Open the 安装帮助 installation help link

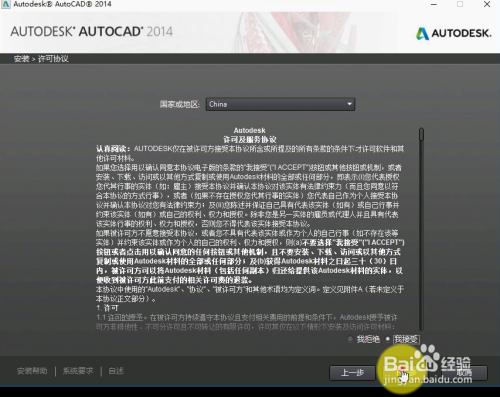[x=32, y=371]
